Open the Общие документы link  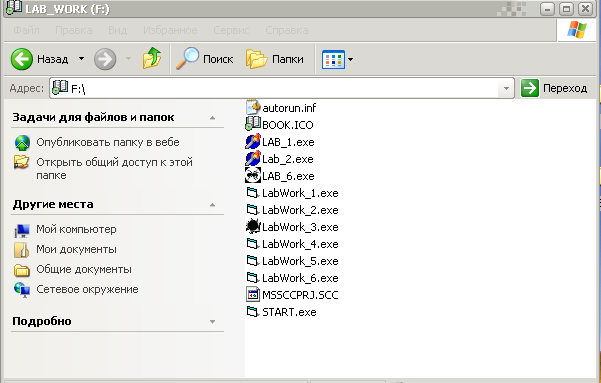coord(84,269)
